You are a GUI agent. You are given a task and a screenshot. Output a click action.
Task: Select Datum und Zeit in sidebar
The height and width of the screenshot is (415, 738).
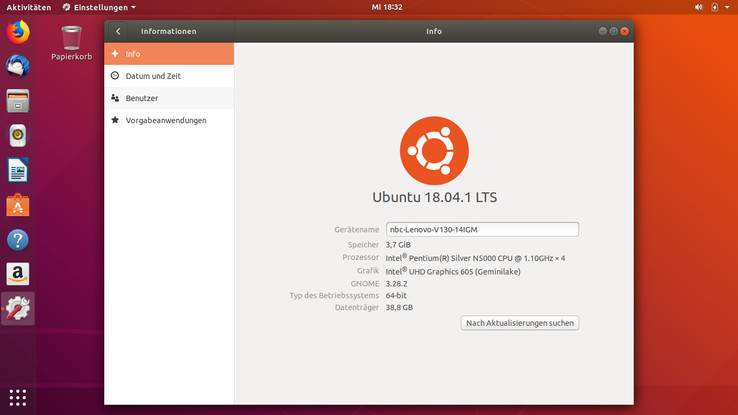pos(169,76)
